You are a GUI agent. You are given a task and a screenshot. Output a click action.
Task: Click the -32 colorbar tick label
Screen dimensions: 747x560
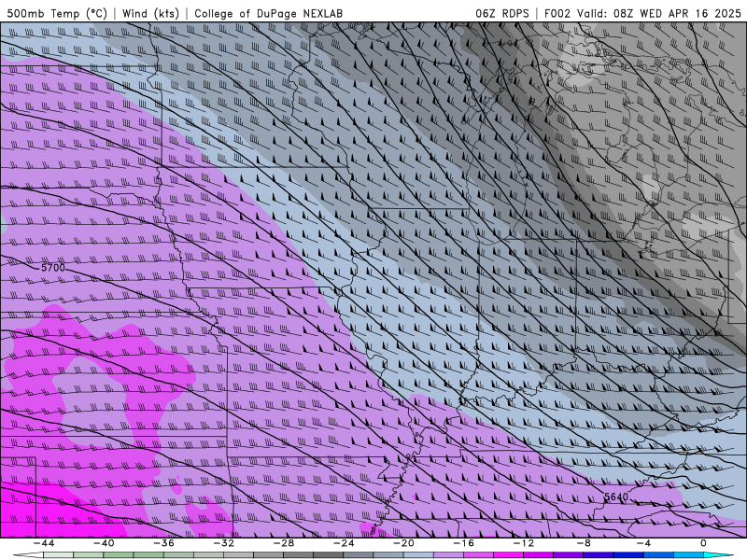click(223, 543)
